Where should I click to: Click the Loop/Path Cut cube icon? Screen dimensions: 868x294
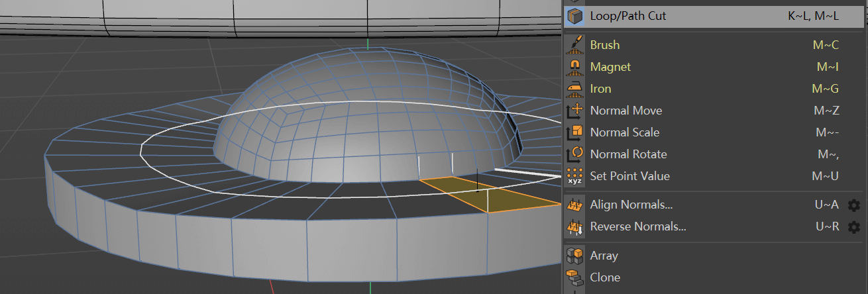tap(574, 17)
